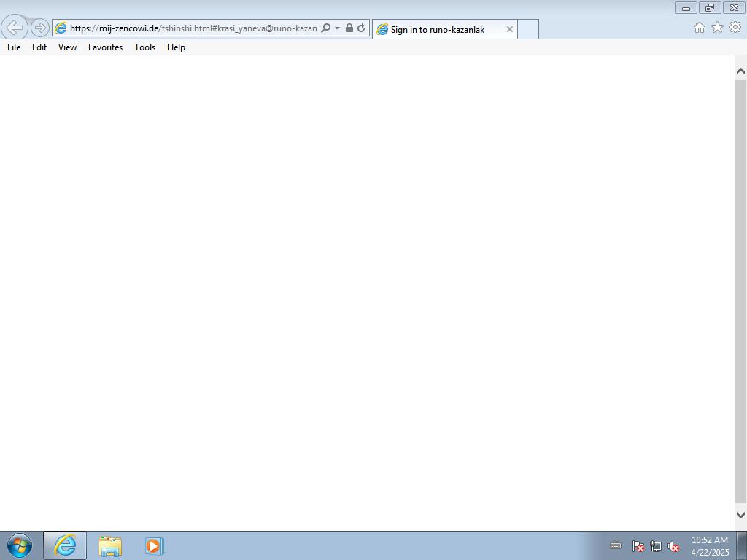Expand the address bar autocomplete dropdown arrow
The image size is (747, 560).
[x=337, y=28]
